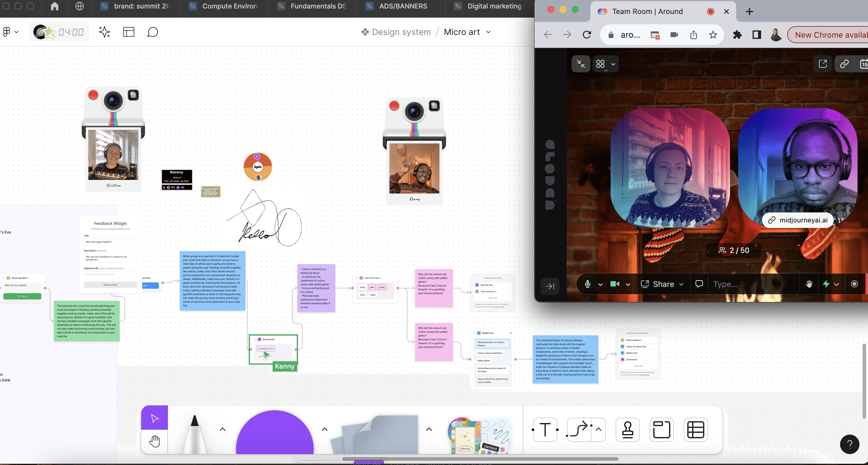The width and height of the screenshot is (868, 465).
Task: Open the Figma main menu chevron
Action: click(15, 32)
